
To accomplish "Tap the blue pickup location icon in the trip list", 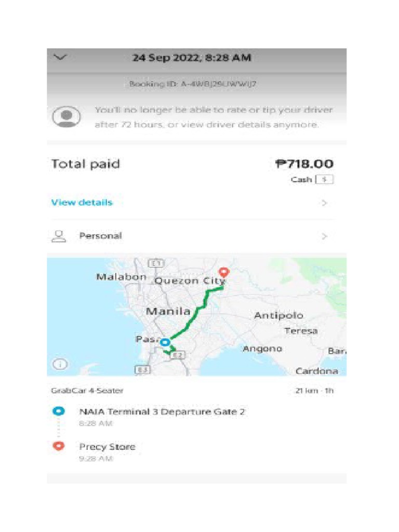I will 59,411.
